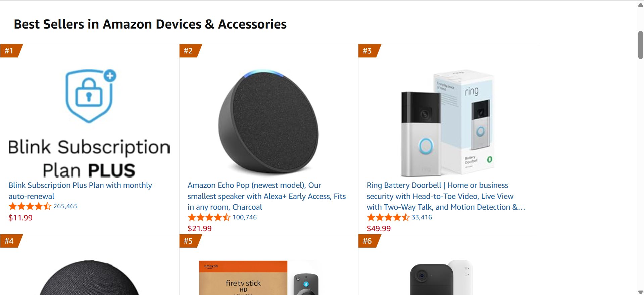The width and height of the screenshot is (644, 295).
Task: Open the Fire TV Stick HD image
Action: click(x=258, y=278)
